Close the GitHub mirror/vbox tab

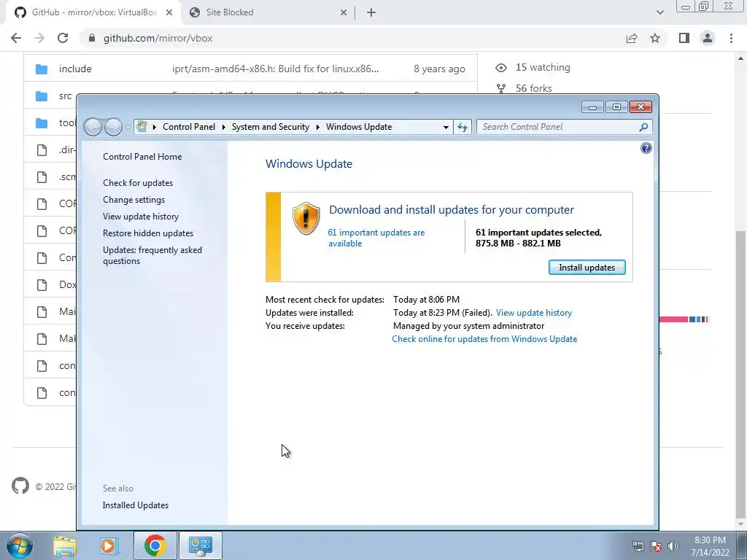coord(169,12)
